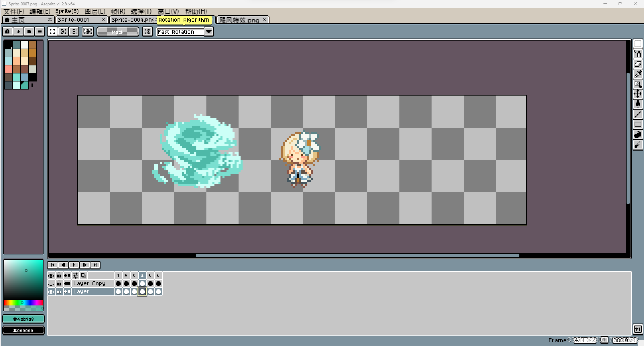Hide the layer named Layer
The image size is (644, 346).
51,292
